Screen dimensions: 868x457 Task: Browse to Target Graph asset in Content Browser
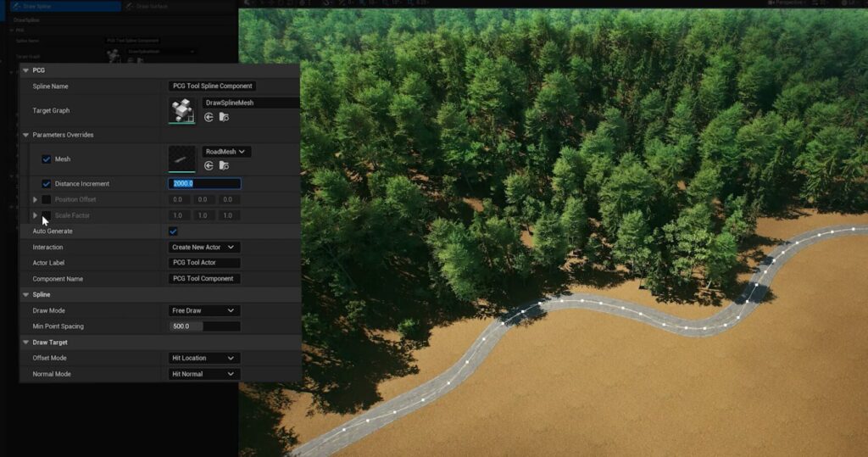click(x=223, y=117)
